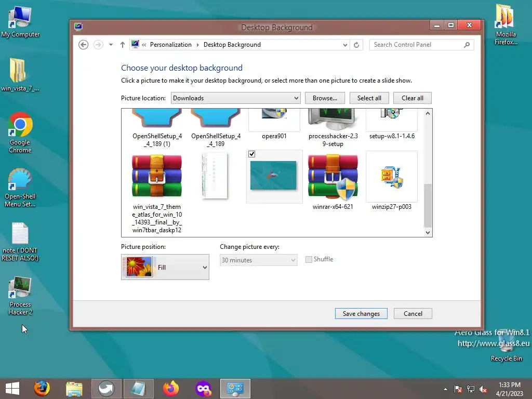Click Select all button
The width and height of the screenshot is (532, 399).
click(369, 98)
